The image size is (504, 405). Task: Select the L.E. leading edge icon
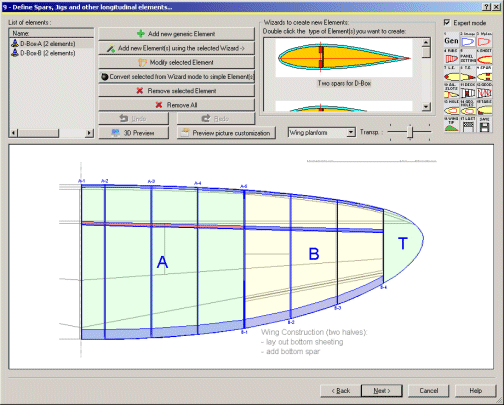pyautogui.click(x=451, y=74)
